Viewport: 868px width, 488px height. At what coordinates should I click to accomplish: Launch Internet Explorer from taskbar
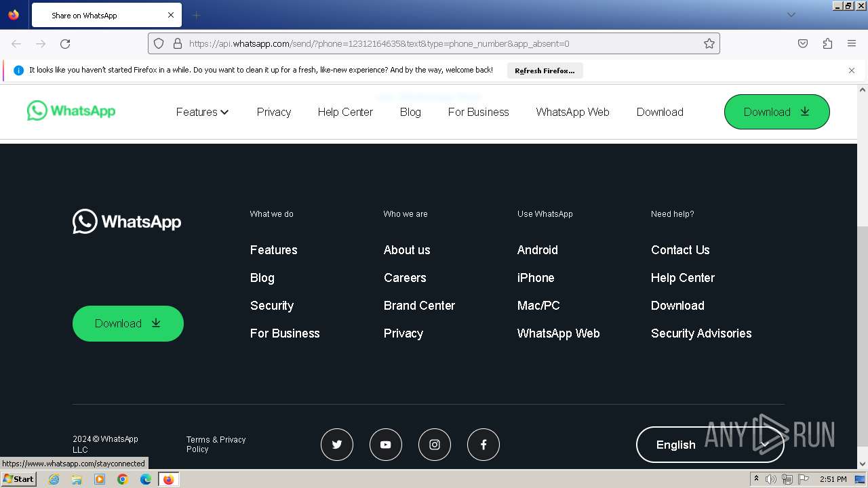pyautogui.click(x=54, y=479)
